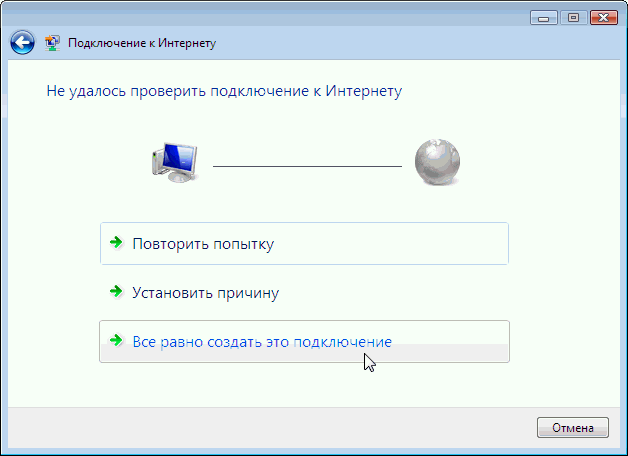The height and width of the screenshot is (456, 628).
Task: Click the Отмена button
Action: (x=573, y=428)
